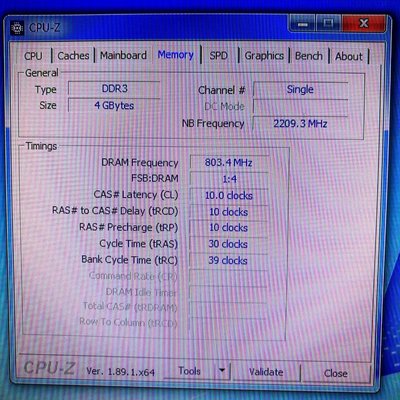The height and width of the screenshot is (400, 400).
Task: Switch to the CPU tab
Action: point(33,56)
